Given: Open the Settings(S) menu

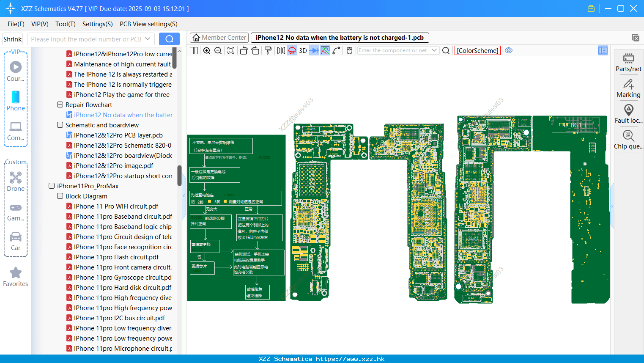Looking at the screenshot, I should coord(98,24).
